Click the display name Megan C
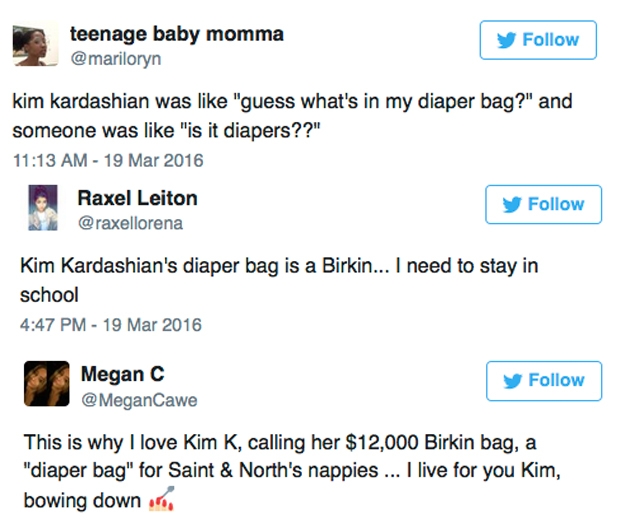 123,374
